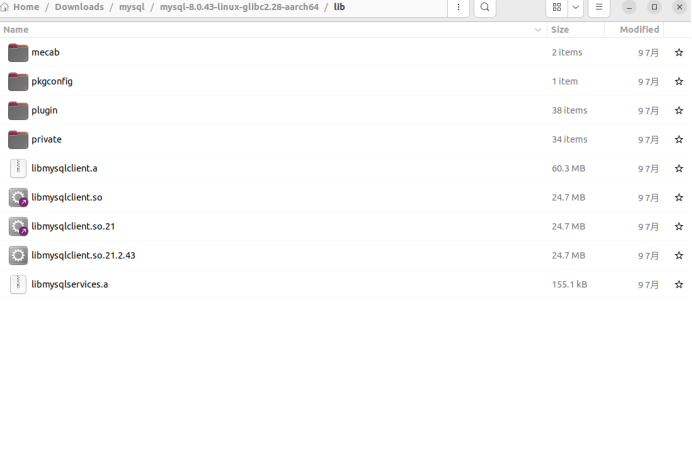Minimize the file manager window

(x=629, y=7)
